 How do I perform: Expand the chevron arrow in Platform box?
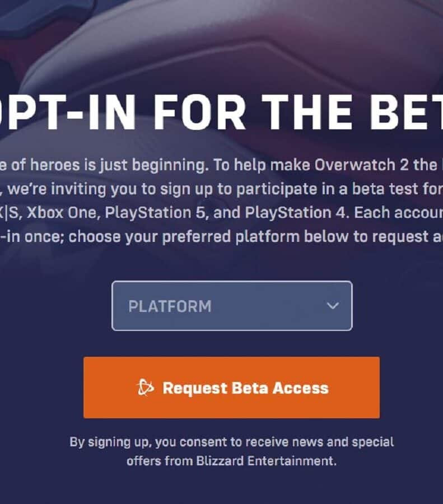point(333,305)
